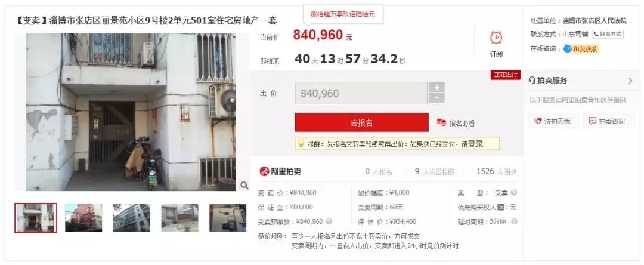The width and height of the screenshot is (644, 265).
Task: Open 拍卖咨询 consultation service
Action: (608, 121)
